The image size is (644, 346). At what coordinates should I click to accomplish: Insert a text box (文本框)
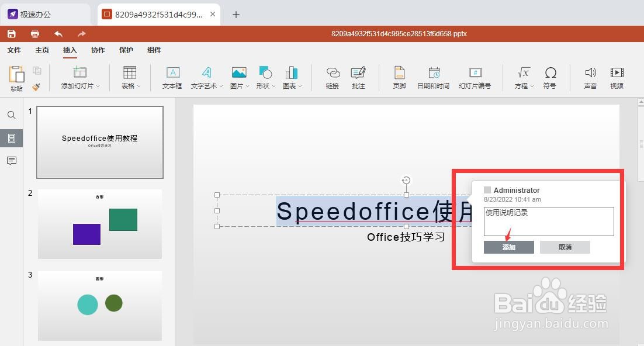tap(172, 77)
